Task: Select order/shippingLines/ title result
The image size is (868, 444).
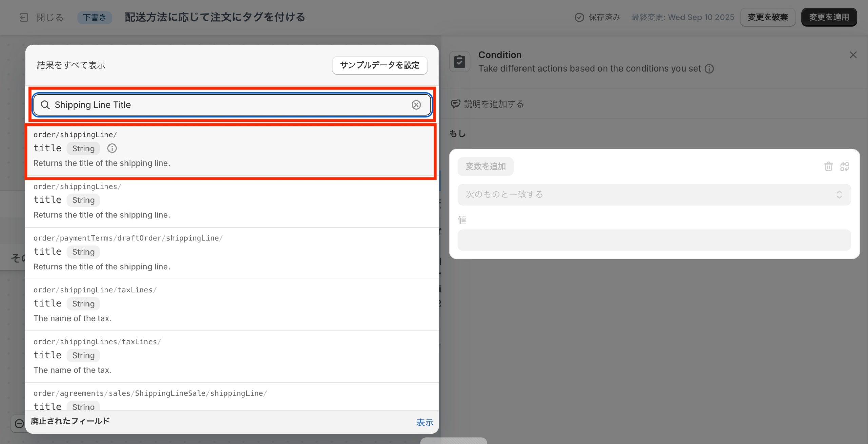Action: pos(231,201)
